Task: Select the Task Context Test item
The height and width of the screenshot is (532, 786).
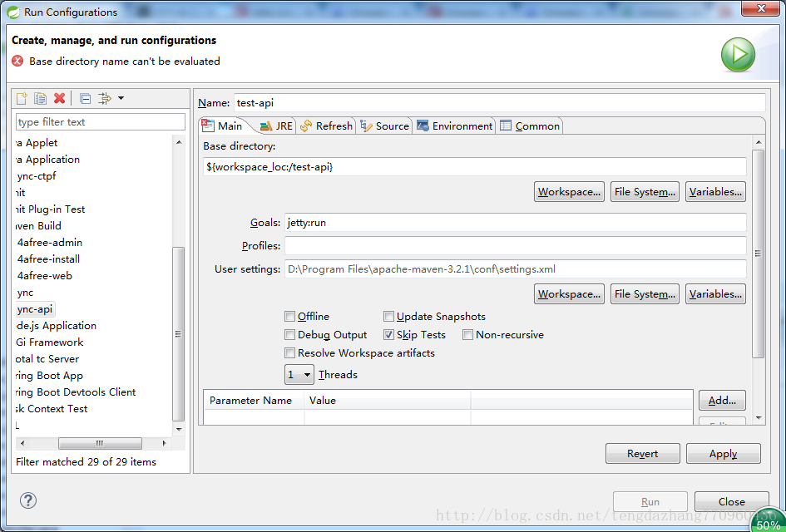Action: click(x=51, y=409)
